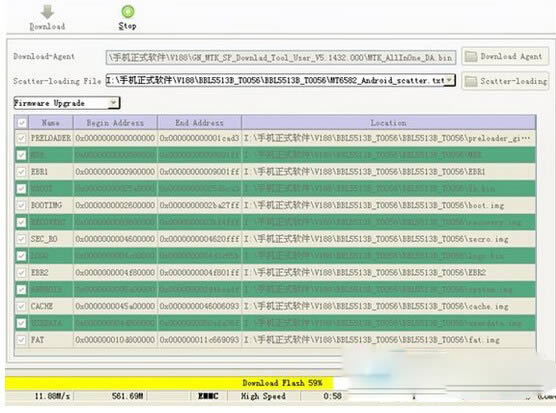The height and width of the screenshot is (413, 556).
Task: Toggle the CACHE row checkbox
Action: click(22, 306)
